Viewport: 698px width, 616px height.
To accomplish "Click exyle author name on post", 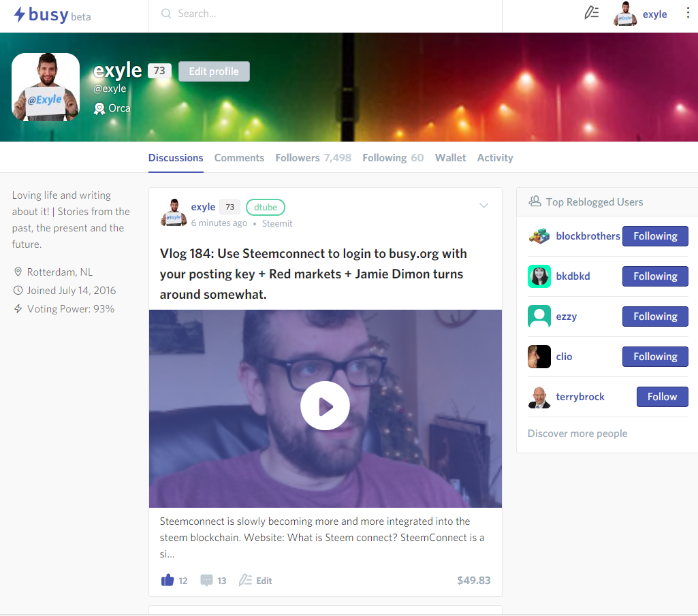I will pos(203,207).
